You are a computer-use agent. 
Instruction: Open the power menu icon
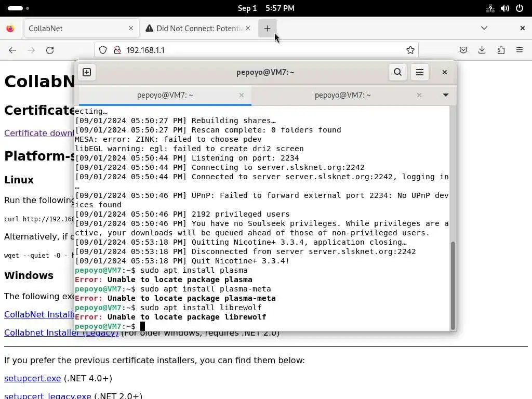point(519,8)
